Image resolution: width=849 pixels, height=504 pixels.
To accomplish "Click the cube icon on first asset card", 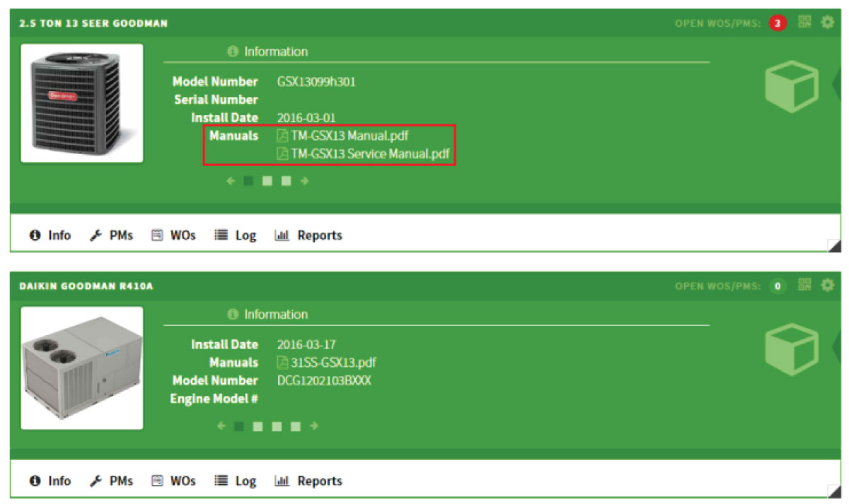I will coord(791,87).
